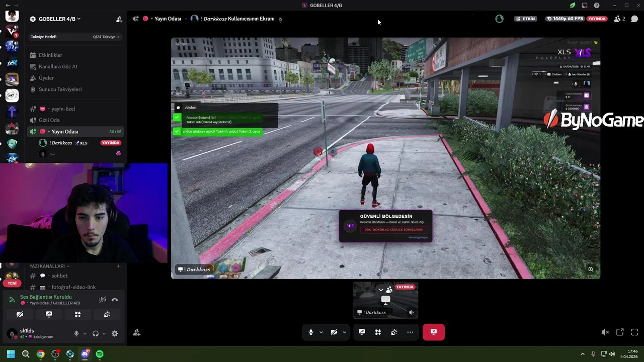644x362 pixels.
Task: Share your screen in the call control bar
Action: coord(362,332)
